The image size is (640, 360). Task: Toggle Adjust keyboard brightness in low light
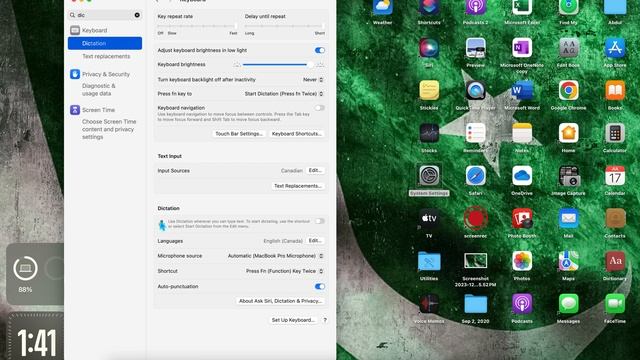pyautogui.click(x=320, y=50)
